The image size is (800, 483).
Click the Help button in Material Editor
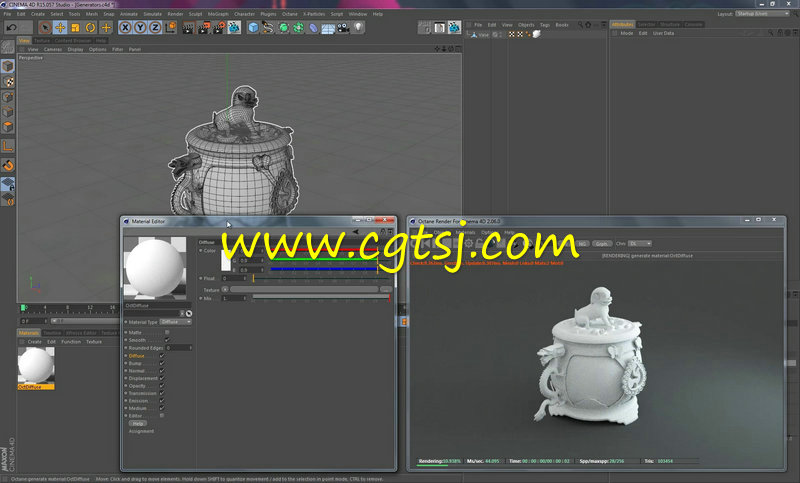coord(137,423)
